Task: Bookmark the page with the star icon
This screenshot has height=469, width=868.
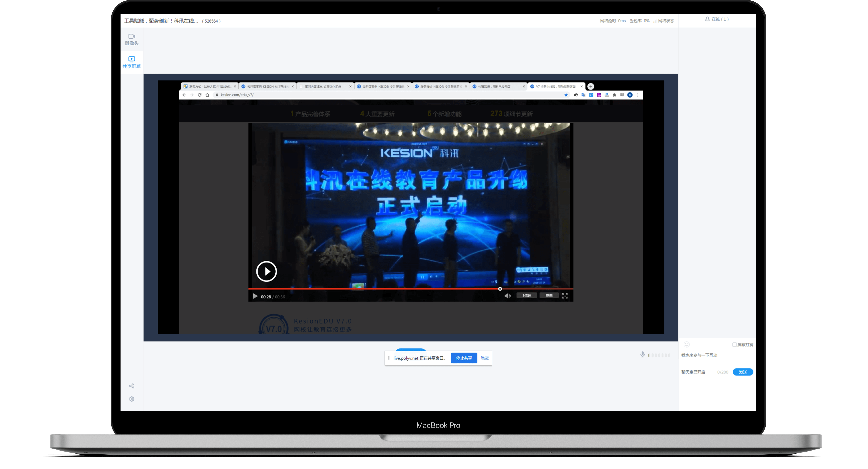Action: point(566,95)
